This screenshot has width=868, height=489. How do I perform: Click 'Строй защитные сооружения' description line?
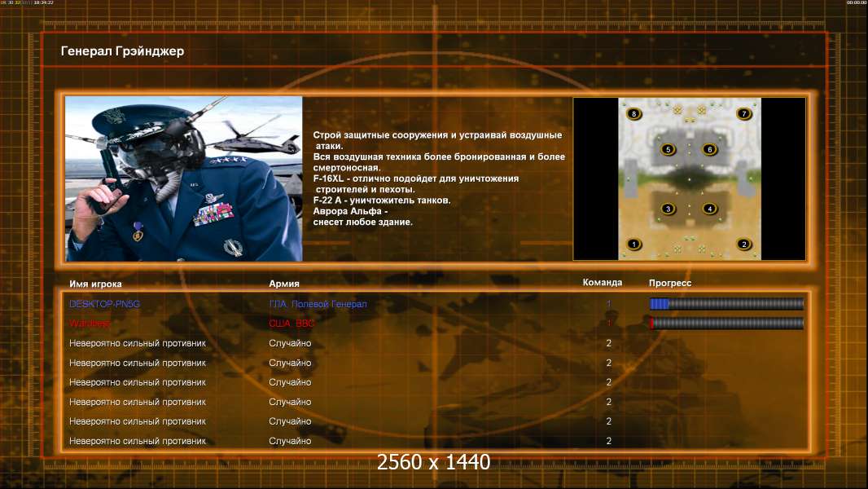pos(437,135)
